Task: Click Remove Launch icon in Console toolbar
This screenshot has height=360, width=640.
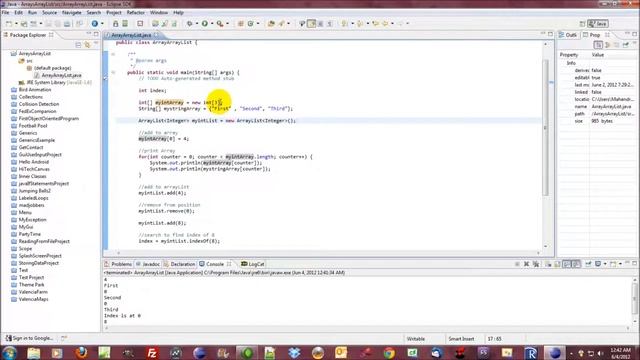Action: 526,264
